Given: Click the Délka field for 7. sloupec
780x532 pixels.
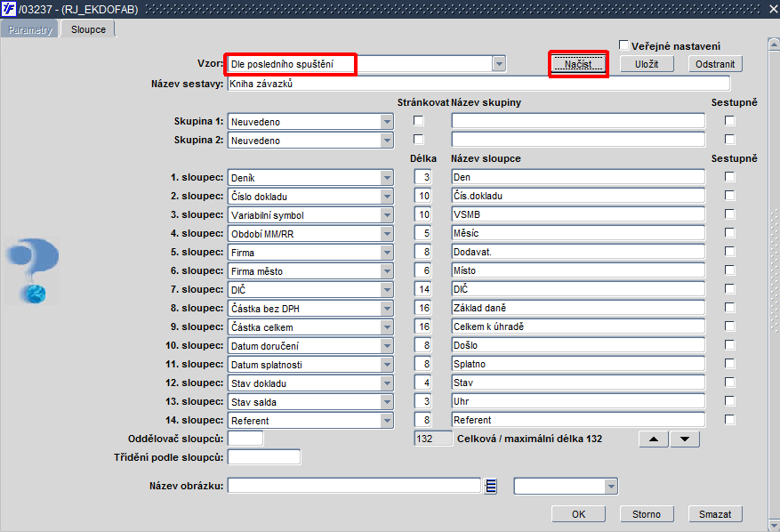Looking at the screenshot, I should pos(422,289).
